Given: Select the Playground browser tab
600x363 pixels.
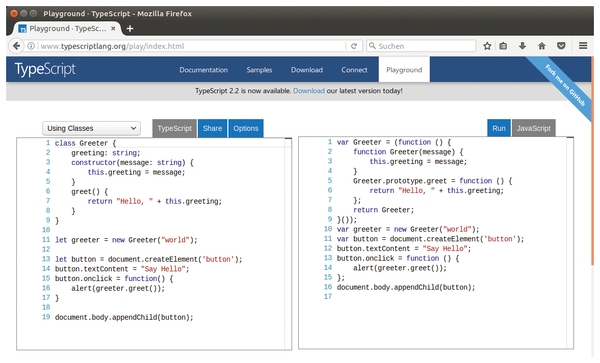Looking at the screenshot, I should [x=67, y=29].
